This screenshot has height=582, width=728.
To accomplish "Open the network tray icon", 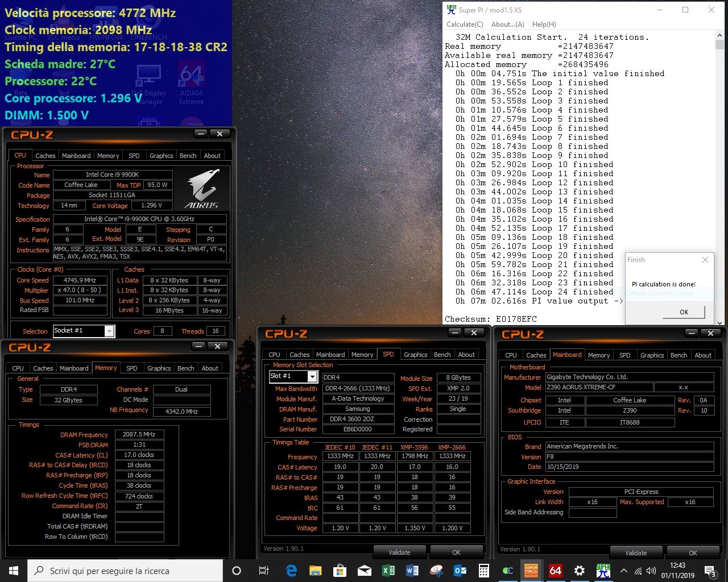I will coord(638,571).
